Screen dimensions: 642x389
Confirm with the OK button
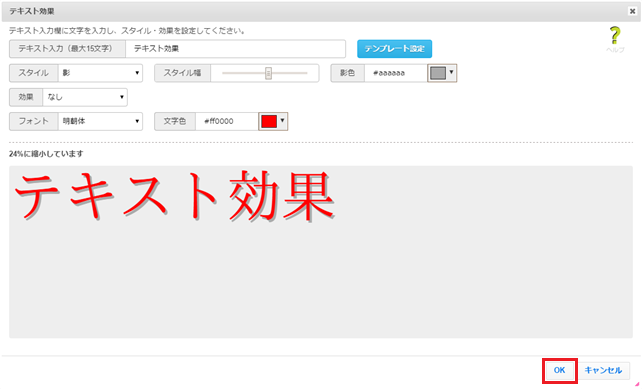click(559, 371)
